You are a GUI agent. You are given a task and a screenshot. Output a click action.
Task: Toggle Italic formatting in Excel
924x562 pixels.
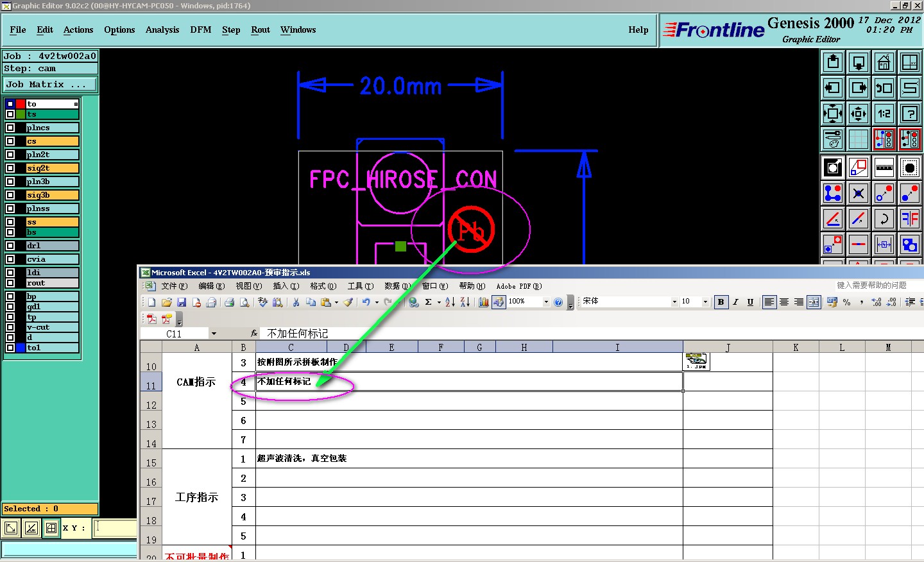coord(735,302)
